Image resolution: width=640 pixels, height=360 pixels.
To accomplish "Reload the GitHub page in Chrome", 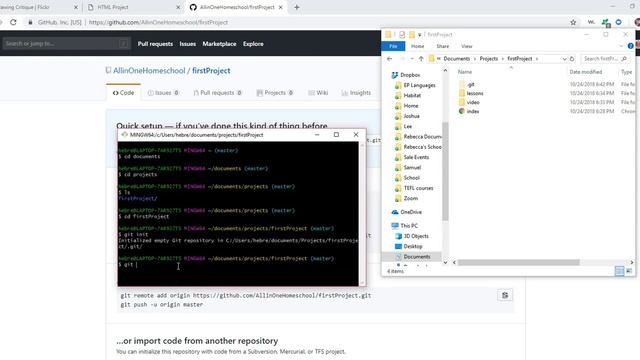I will pyautogui.click(x=13, y=22).
